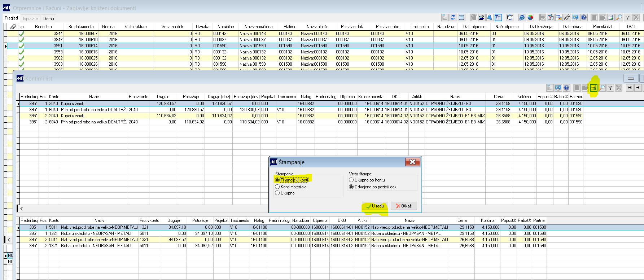The height and width of the screenshot is (280, 644).
Task: Click the refresh arrows icon in main toolbar
Action: tap(453, 17)
